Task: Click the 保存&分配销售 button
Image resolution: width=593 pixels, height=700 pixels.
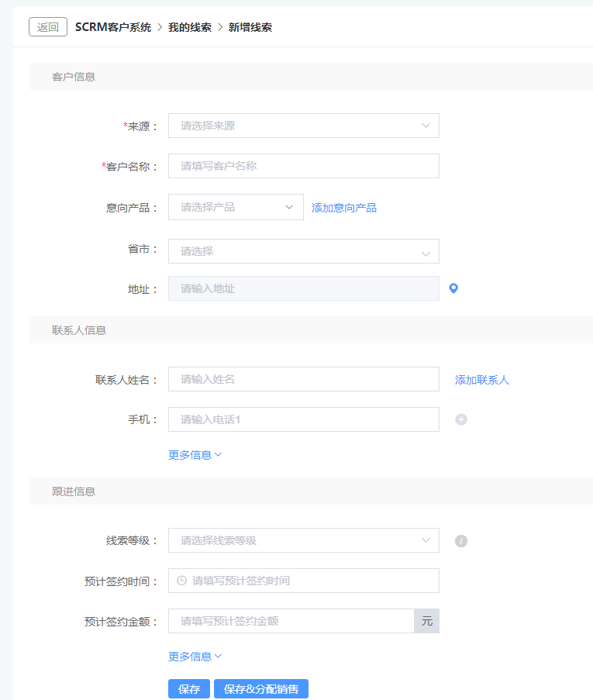Action: pyautogui.click(x=260, y=689)
